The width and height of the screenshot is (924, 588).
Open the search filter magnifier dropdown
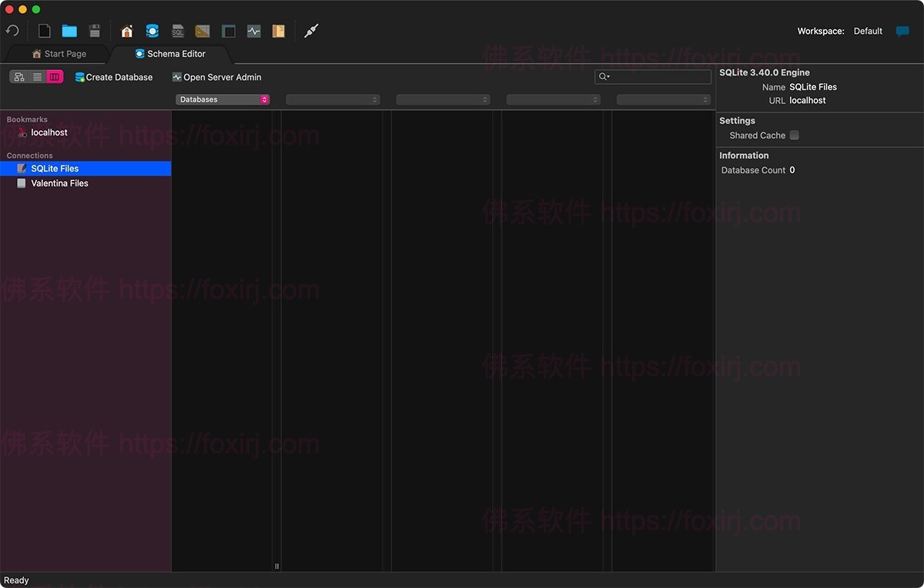coord(603,76)
